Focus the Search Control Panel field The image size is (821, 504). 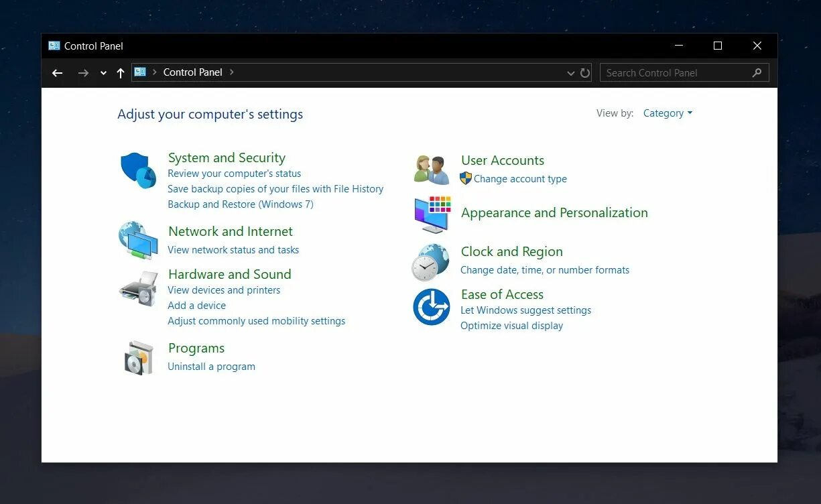[x=684, y=72]
